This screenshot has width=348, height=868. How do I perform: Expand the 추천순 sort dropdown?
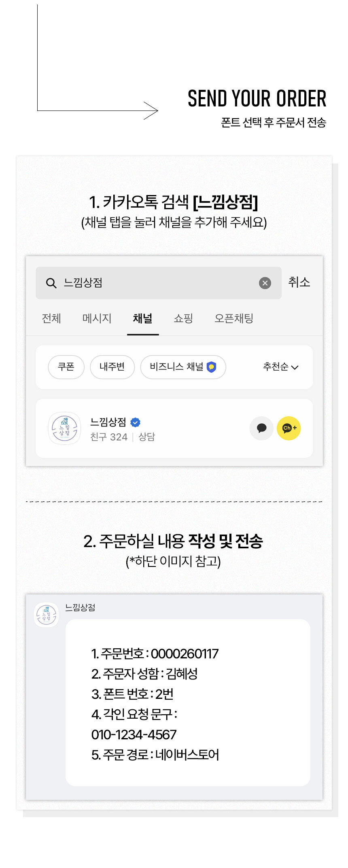tap(280, 367)
